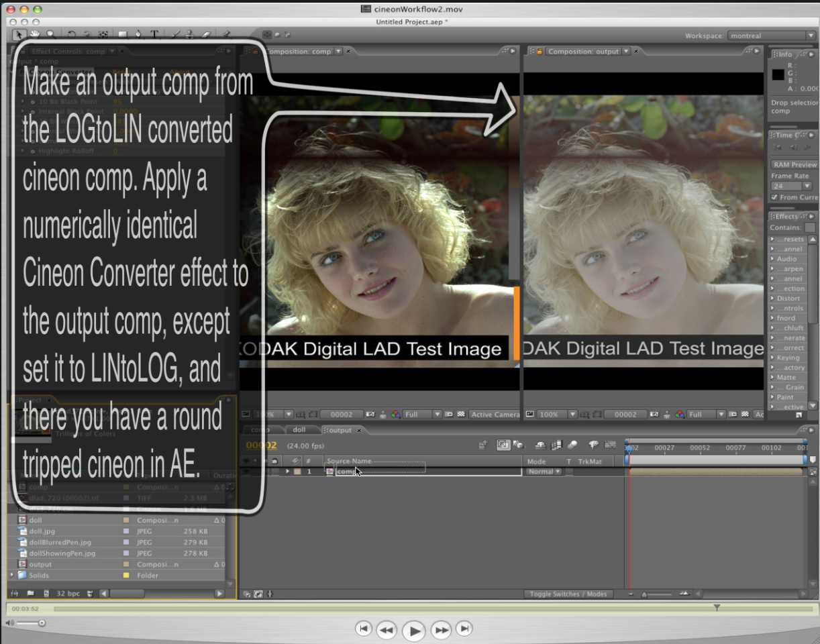Toggle lock on Composition: output viewer
The height and width of the screenshot is (644, 820).
click(x=539, y=51)
